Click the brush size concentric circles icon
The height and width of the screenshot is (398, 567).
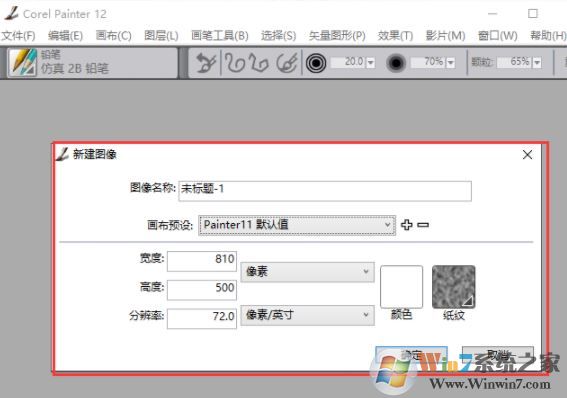click(316, 63)
